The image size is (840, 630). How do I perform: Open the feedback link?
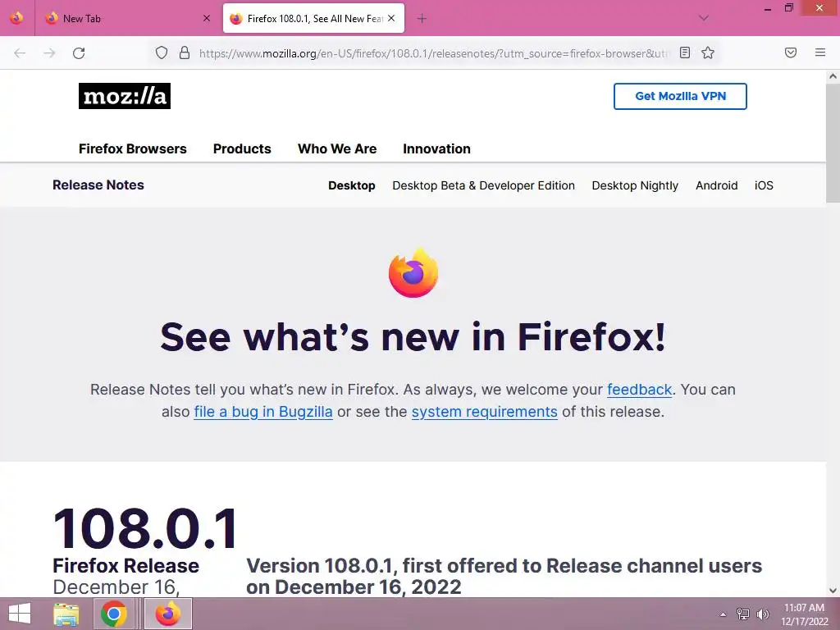click(639, 390)
